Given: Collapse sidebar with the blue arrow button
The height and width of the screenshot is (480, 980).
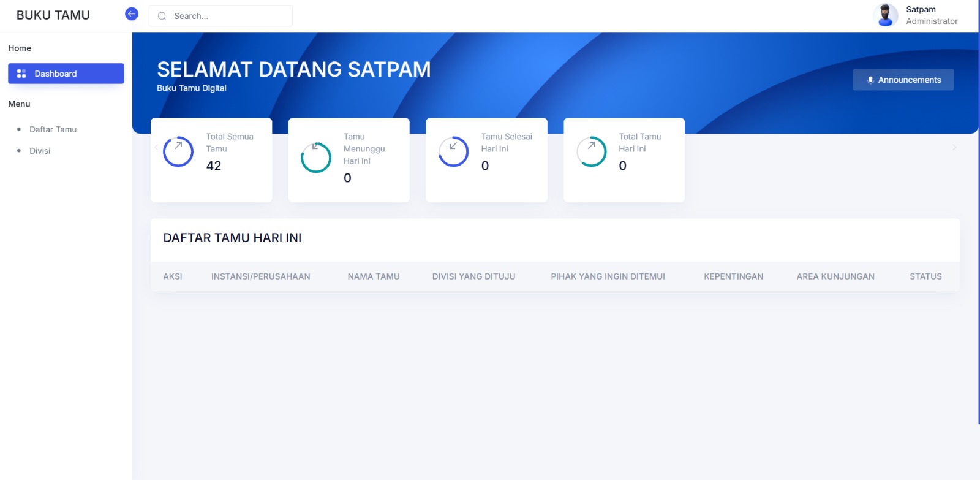Looking at the screenshot, I should pos(132,14).
